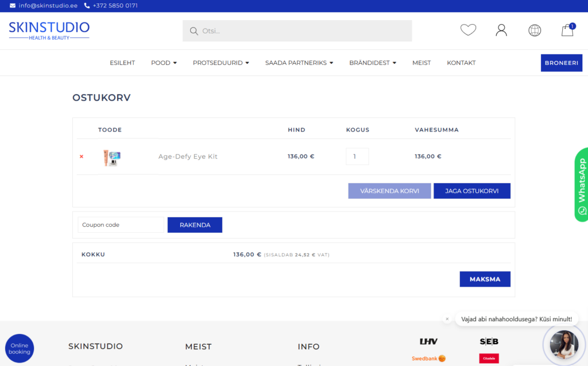The height and width of the screenshot is (366, 588).
Task: Expand the POOD dropdown menu
Action: [164, 63]
